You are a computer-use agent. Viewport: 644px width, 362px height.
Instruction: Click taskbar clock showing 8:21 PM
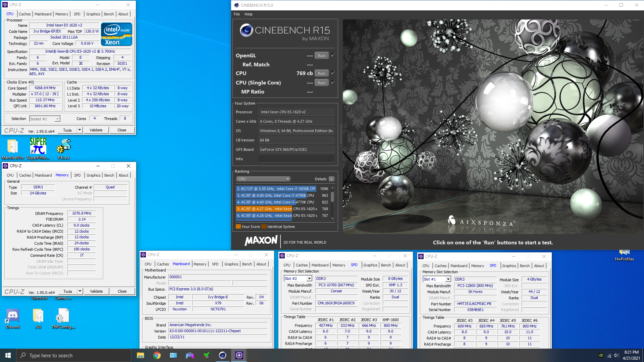click(631, 355)
